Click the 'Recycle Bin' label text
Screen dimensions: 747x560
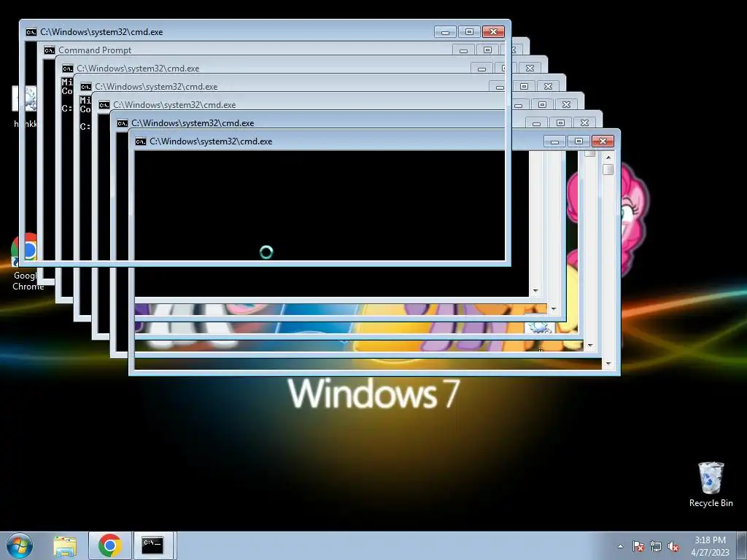[711, 503]
